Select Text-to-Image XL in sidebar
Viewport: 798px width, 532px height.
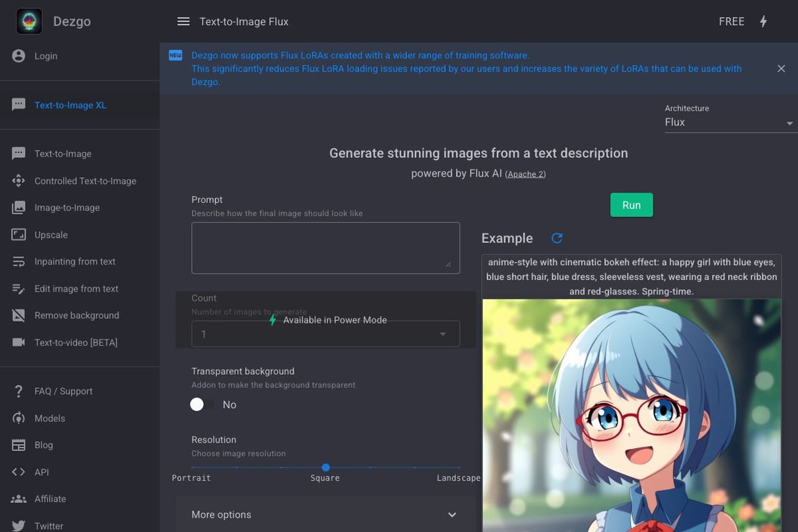tap(80, 105)
